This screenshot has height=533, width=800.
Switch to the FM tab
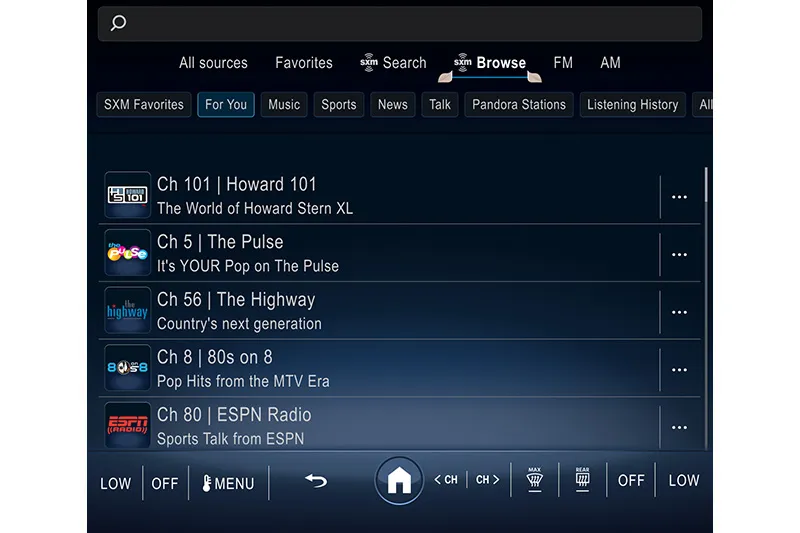(x=563, y=62)
